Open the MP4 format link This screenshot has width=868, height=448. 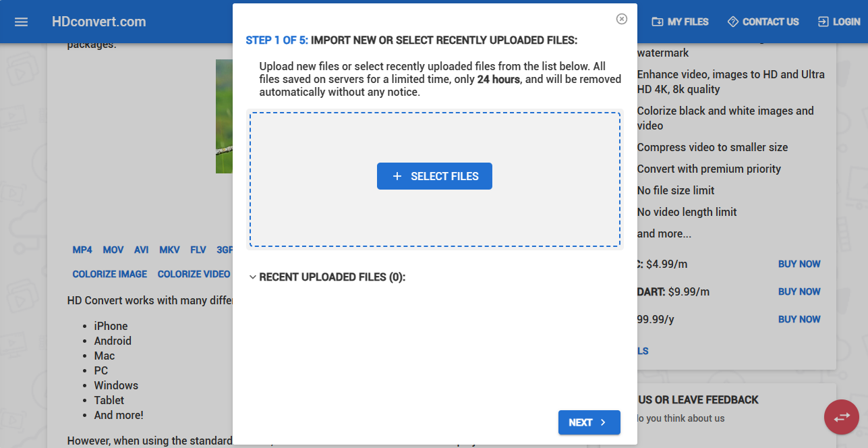[82, 250]
